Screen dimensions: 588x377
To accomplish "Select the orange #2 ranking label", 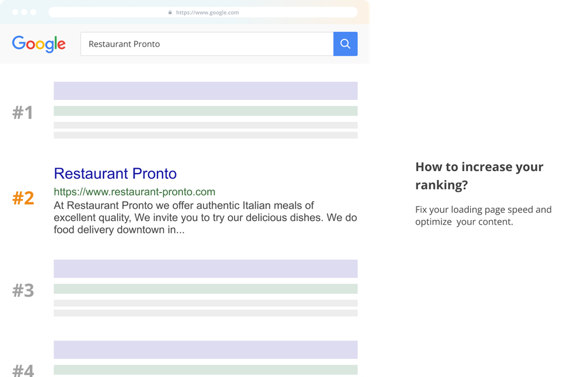I will pos(24,198).
